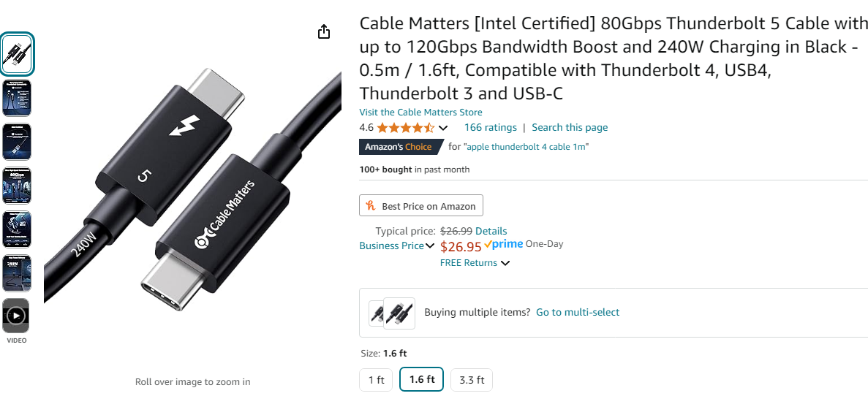Click the share icon above product image
Screen dimensions: 868x396
click(x=324, y=31)
